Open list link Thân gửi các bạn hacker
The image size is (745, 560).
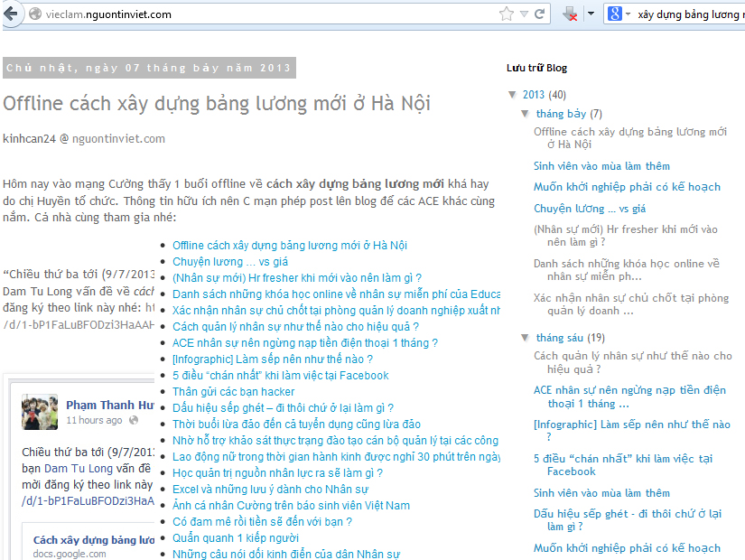click(233, 391)
